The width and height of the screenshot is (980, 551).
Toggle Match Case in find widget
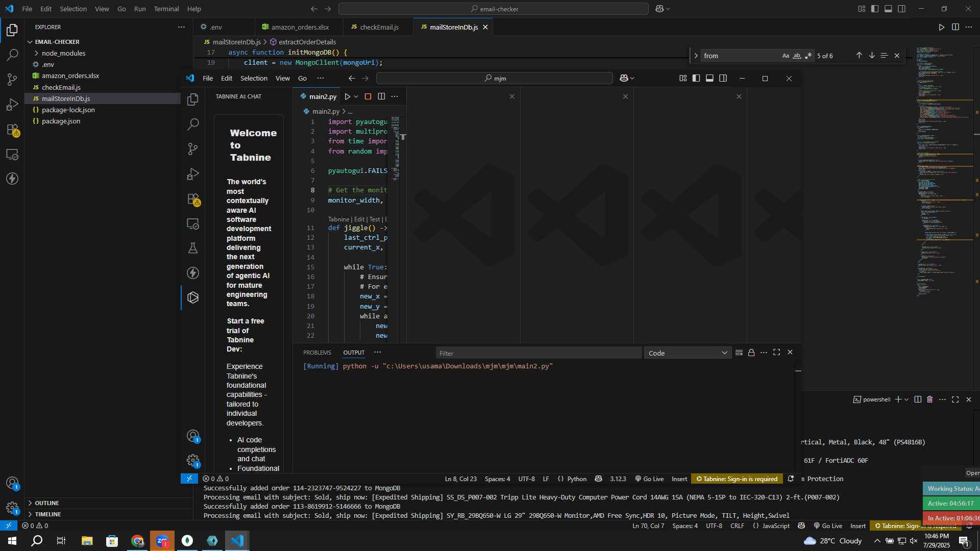pos(786,56)
